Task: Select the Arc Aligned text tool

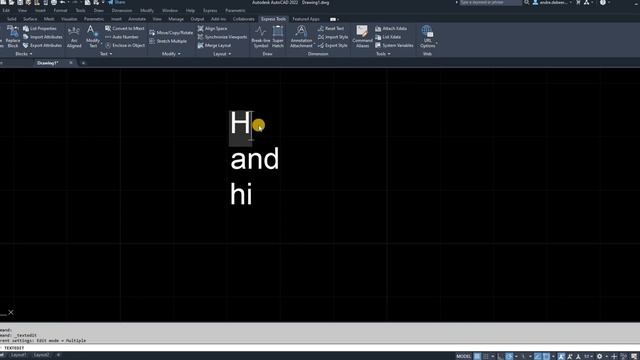Action: pos(74,37)
